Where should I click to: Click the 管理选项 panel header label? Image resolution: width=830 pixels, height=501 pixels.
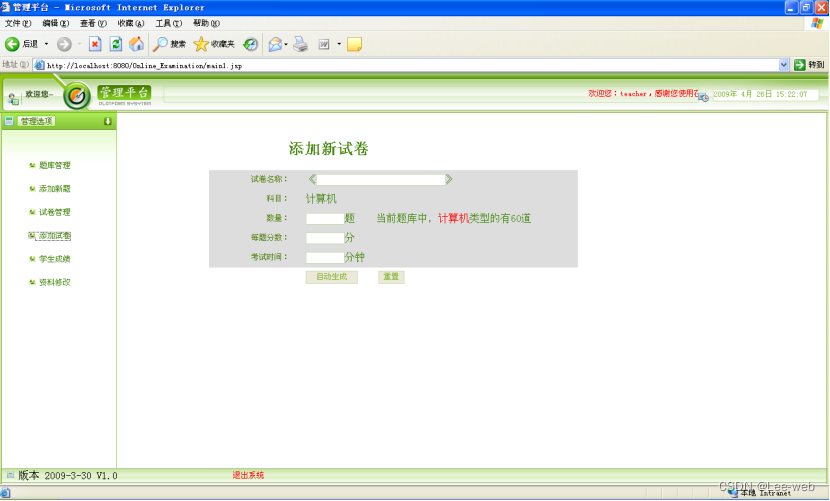(37, 121)
